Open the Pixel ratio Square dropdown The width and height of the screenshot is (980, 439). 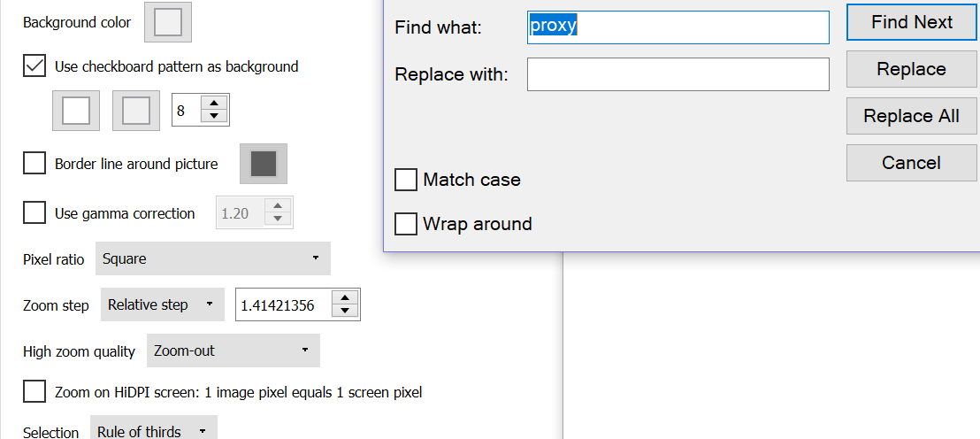point(212,258)
